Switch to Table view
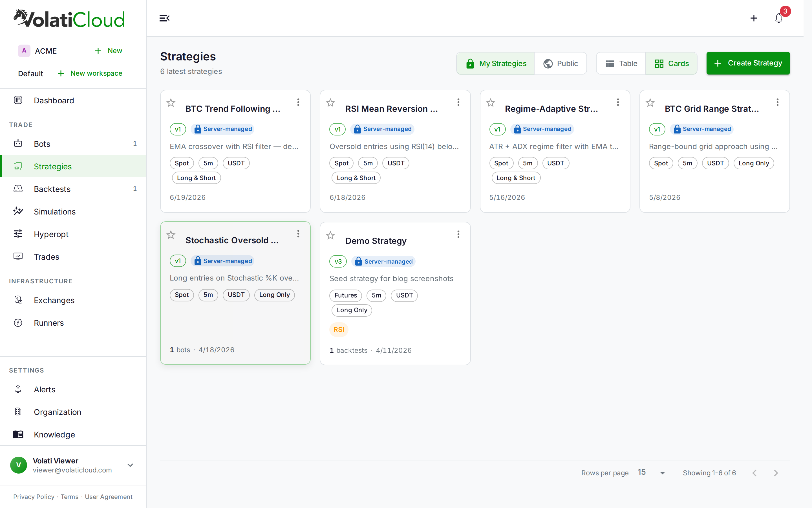The height and width of the screenshot is (508, 812). 621,63
